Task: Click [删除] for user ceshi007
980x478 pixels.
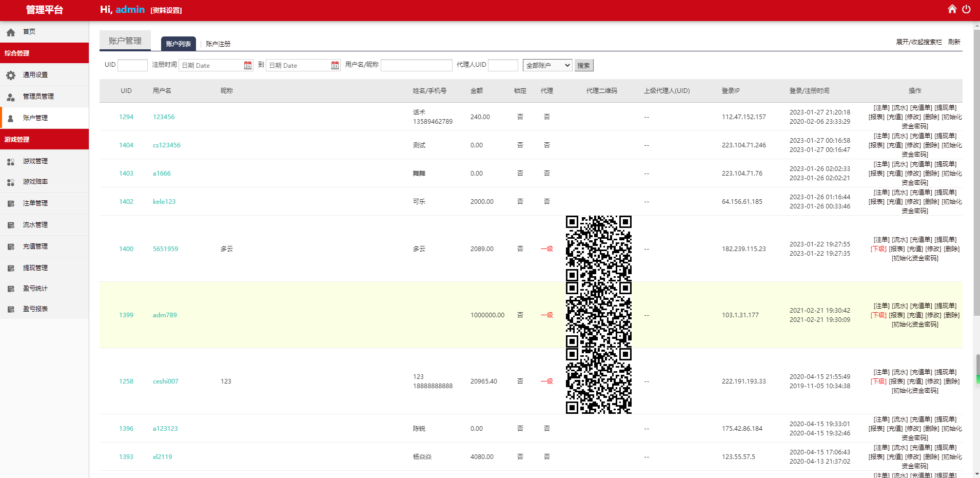Action: click(x=952, y=381)
